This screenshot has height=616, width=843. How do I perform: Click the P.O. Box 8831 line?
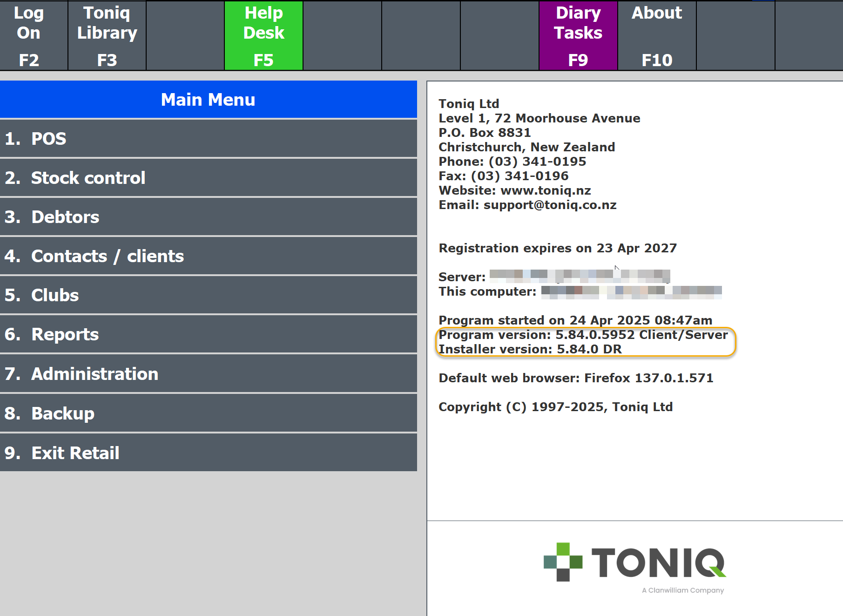click(485, 133)
